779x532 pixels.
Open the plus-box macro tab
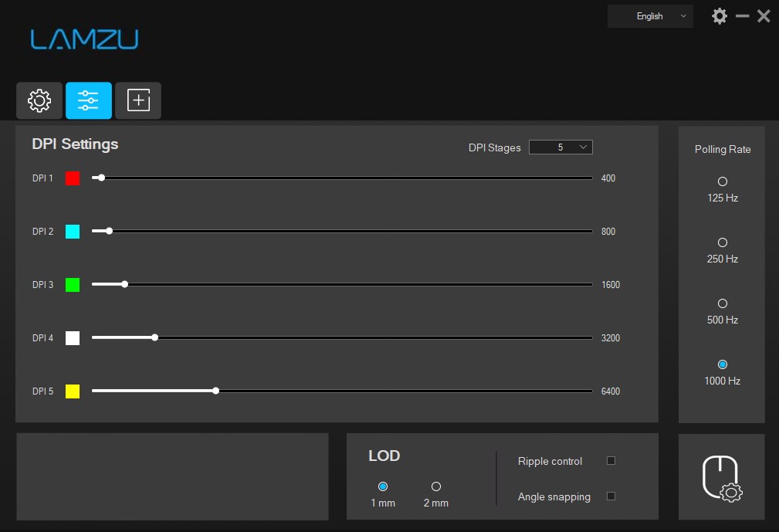click(138, 100)
